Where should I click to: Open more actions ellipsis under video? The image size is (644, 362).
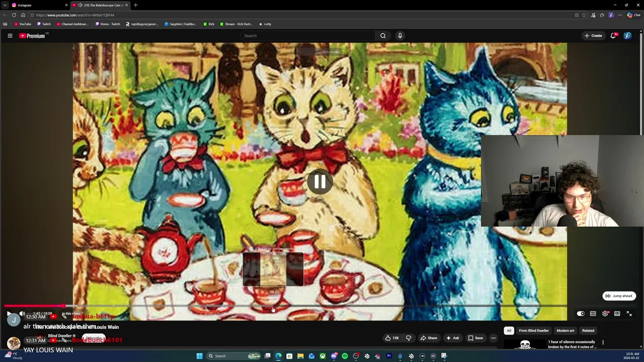(x=493, y=338)
